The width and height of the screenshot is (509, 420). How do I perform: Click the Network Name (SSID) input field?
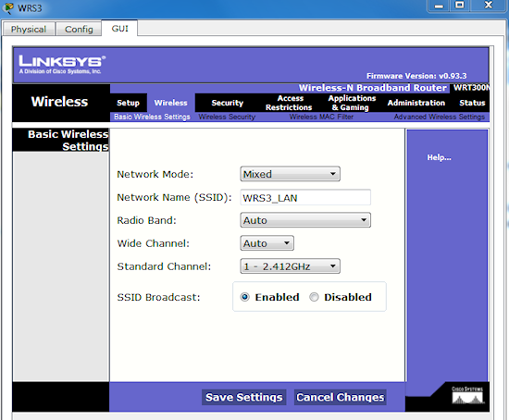click(305, 197)
